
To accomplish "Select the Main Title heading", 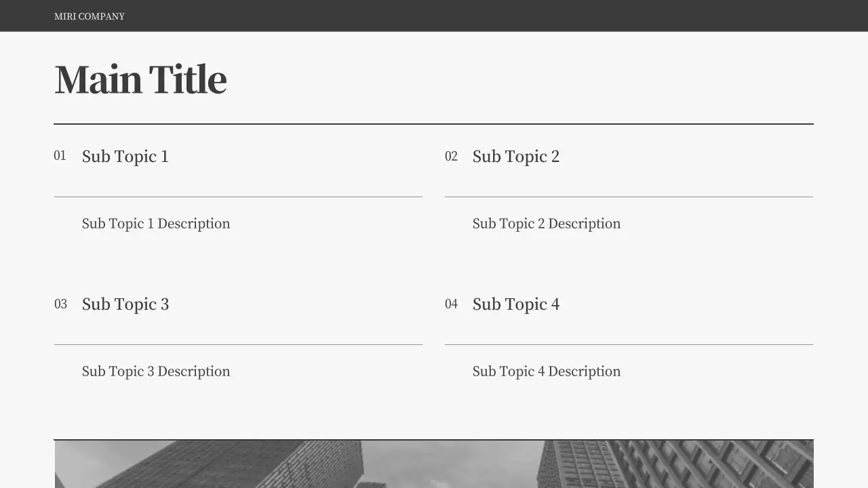I will pos(140,79).
